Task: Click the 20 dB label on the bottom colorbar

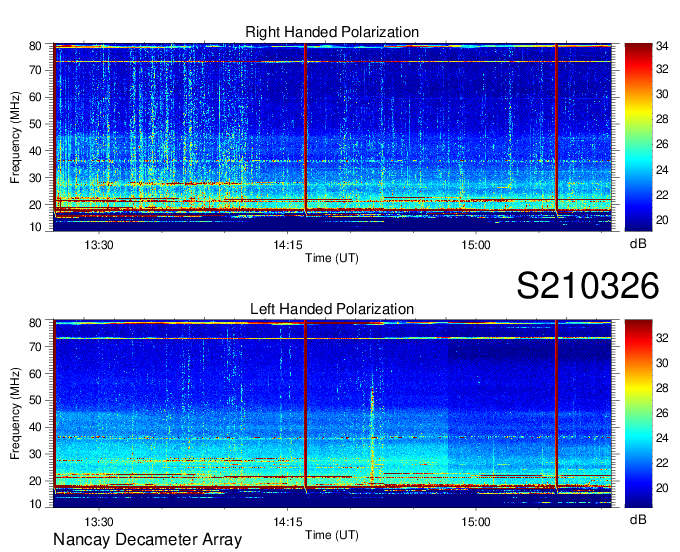Action: coord(662,488)
